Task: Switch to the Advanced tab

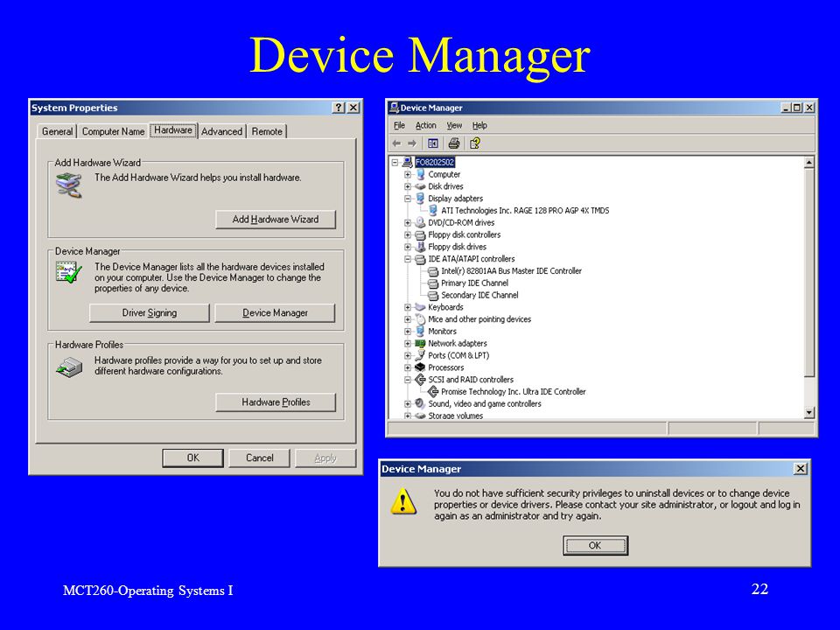Action: [221, 132]
